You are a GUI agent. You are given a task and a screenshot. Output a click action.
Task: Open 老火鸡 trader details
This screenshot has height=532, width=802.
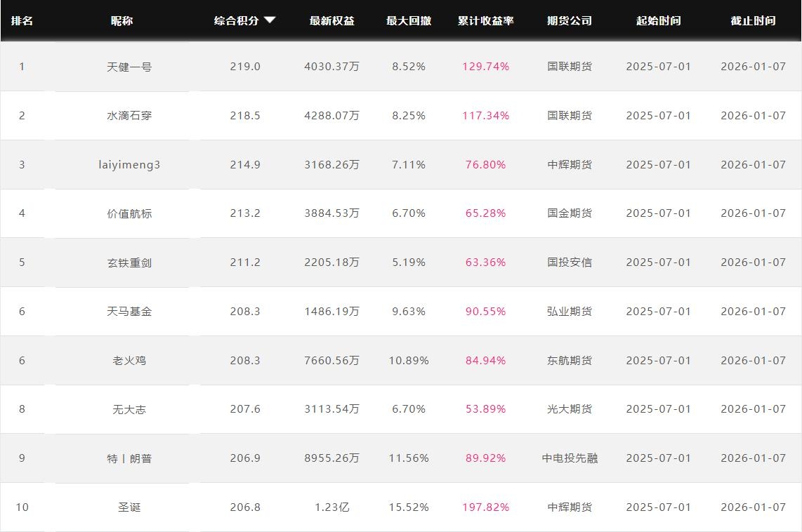pyautogui.click(x=129, y=361)
